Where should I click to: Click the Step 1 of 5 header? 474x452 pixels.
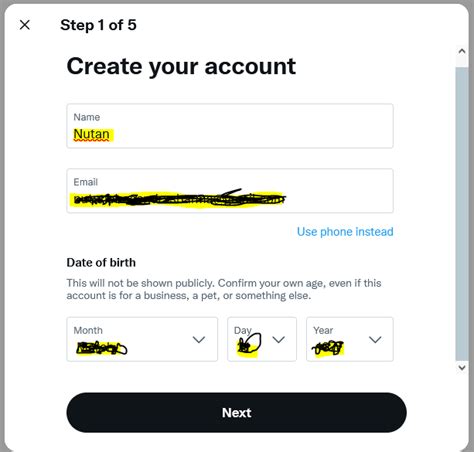pos(98,25)
